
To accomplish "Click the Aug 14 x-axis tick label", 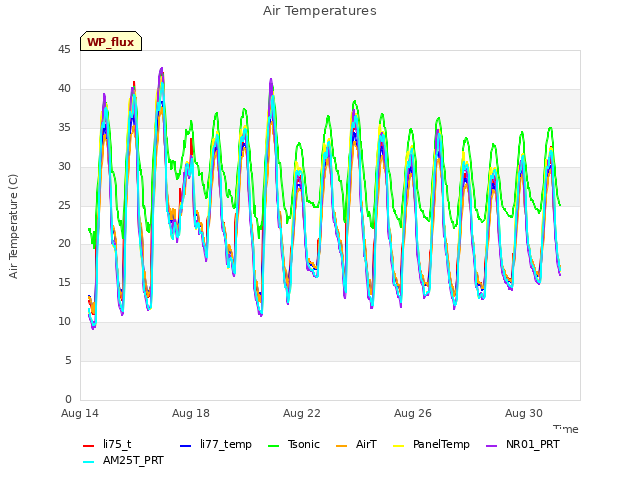I will tap(80, 413).
